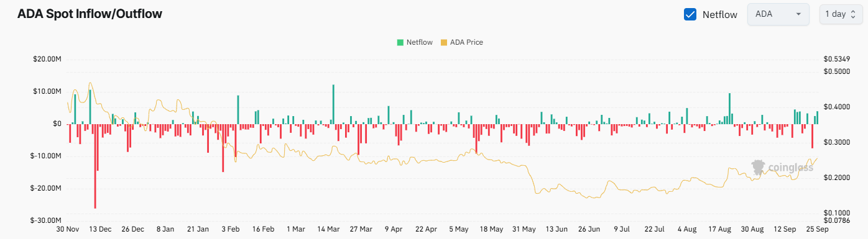The width and height of the screenshot is (868, 239).
Task: Click the 12 Sep date label
Action: tap(785, 230)
